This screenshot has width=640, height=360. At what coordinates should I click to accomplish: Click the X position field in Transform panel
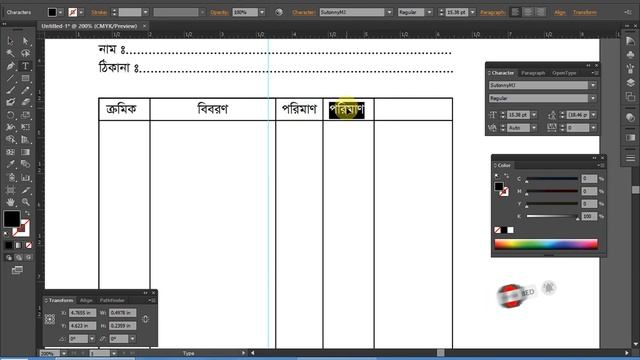point(82,313)
